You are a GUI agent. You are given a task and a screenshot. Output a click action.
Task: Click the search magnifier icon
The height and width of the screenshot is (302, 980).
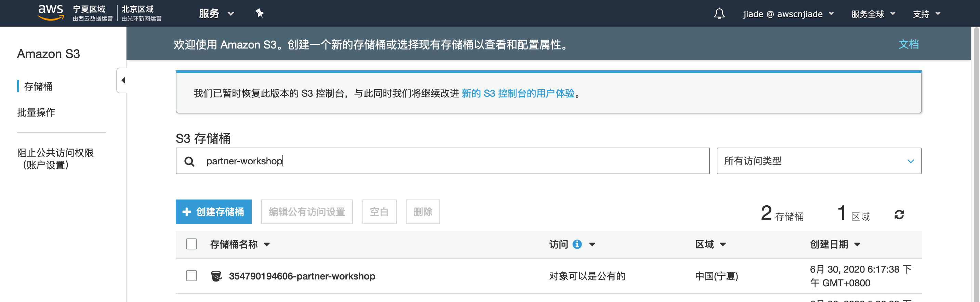coord(189,162)
